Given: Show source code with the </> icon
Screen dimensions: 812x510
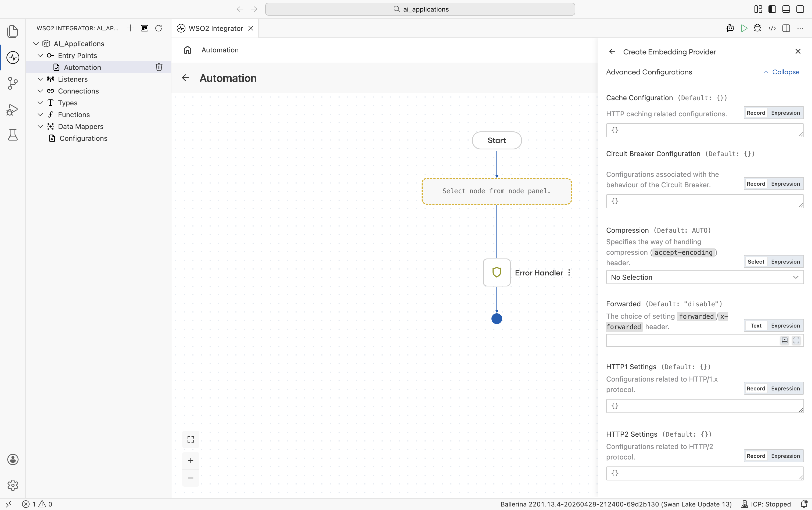Looking at the screenshot, I should pos(772,28).
